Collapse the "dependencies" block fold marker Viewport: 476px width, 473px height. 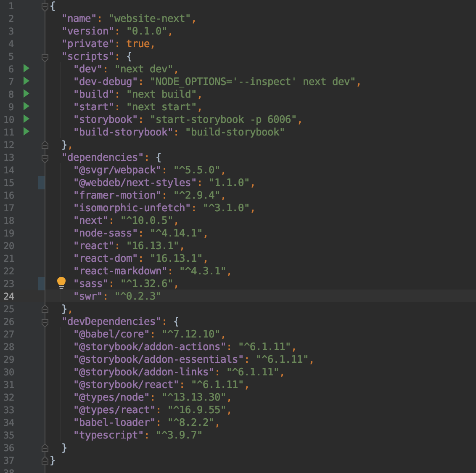pyautogui.click(x=45, y=158)
